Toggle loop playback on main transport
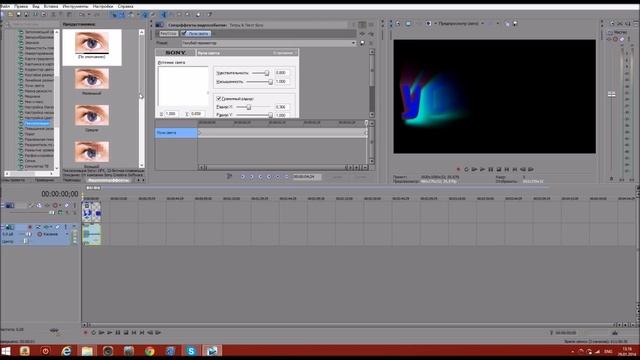Screen dimensions: 640x360 pos(94,333)
